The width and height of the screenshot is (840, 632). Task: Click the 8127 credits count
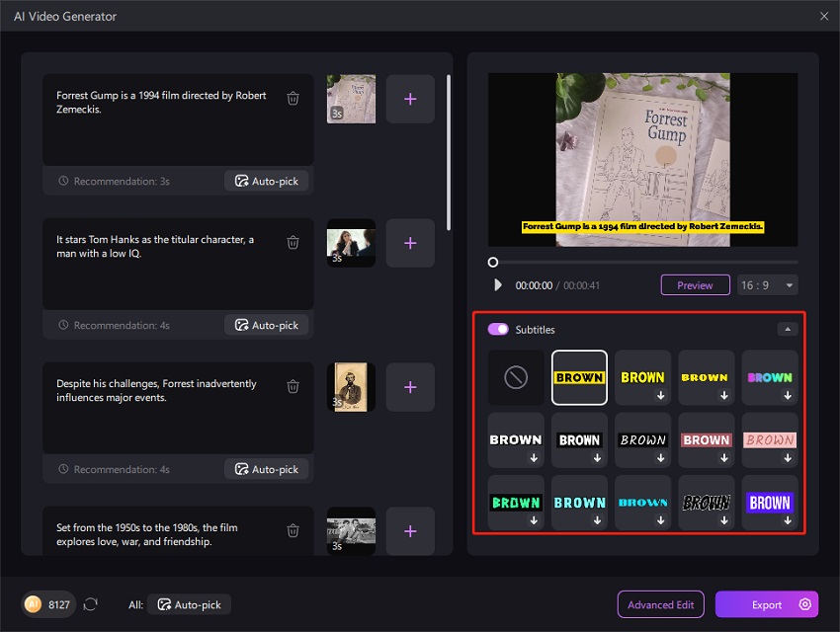pos(59,604)
